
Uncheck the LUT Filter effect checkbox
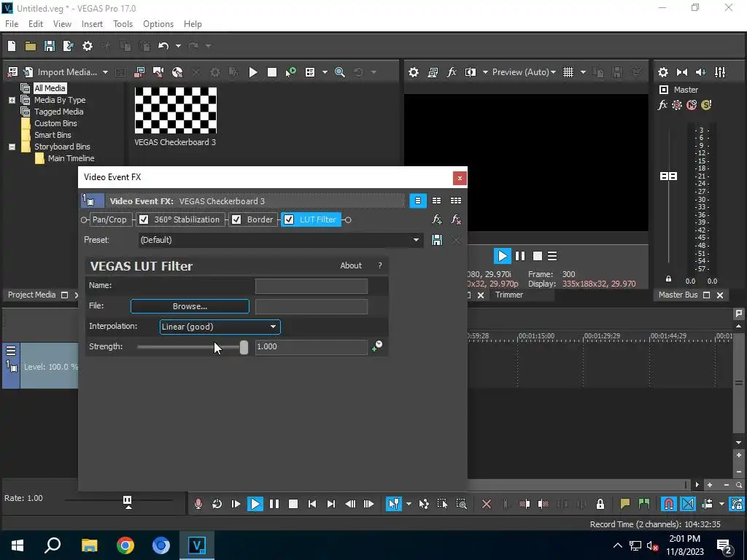tap(289, 219)
